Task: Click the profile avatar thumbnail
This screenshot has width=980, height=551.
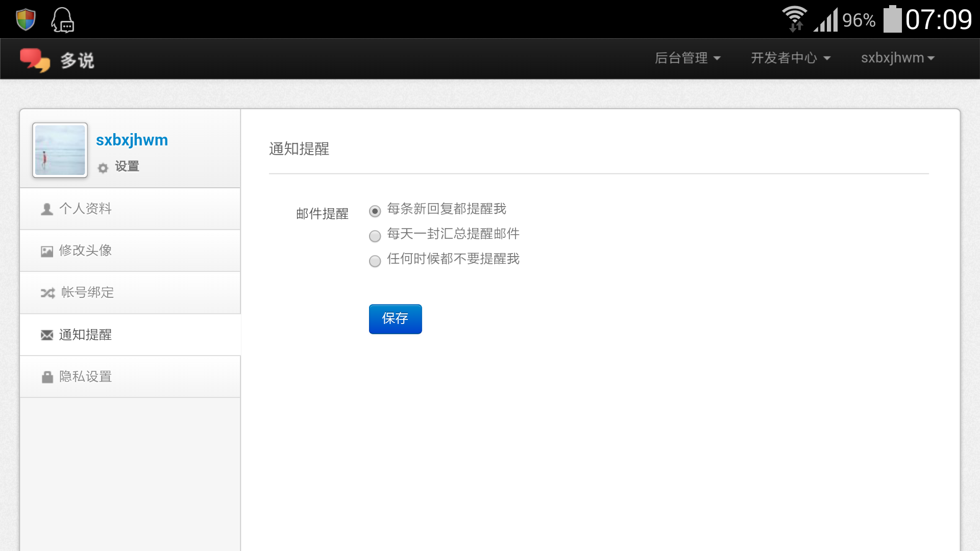Action: click(60, 150)
